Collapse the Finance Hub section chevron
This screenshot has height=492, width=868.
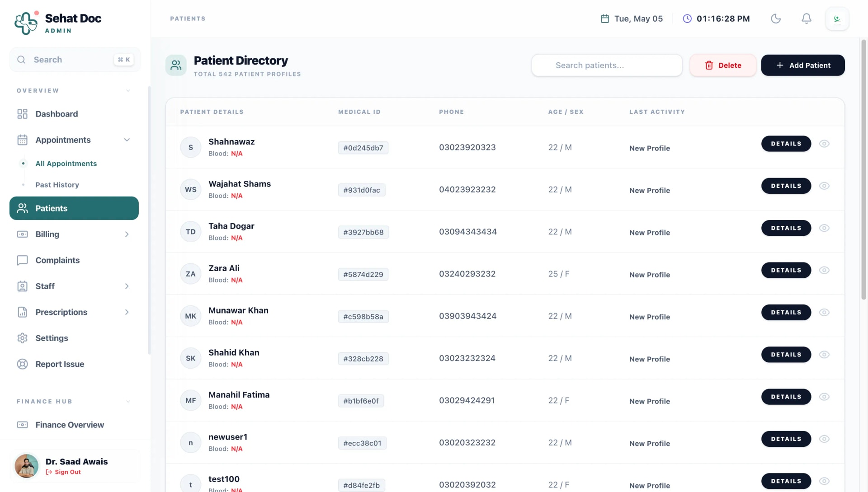[128, 402]
